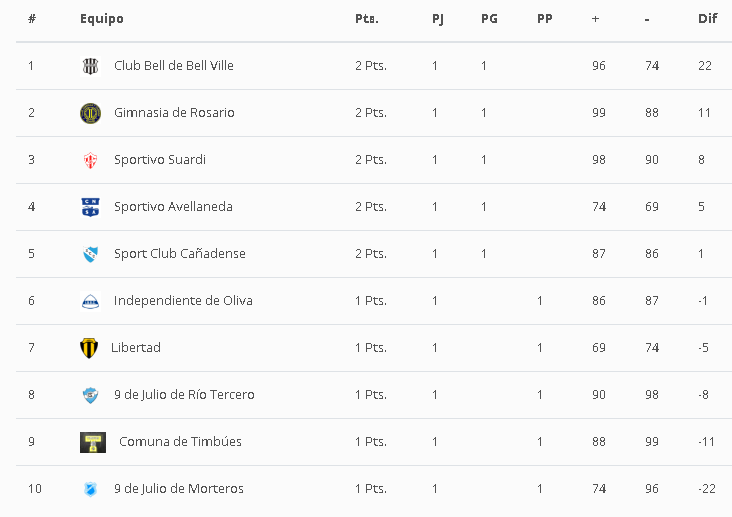Click the Gimnasia de Rosario crest icon
732x517 pixels.
[x=90, y=113]
